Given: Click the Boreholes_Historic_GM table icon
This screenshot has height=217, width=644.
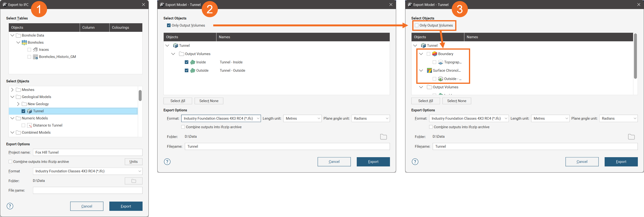Looking at the screenshot, I should [35, 57].
